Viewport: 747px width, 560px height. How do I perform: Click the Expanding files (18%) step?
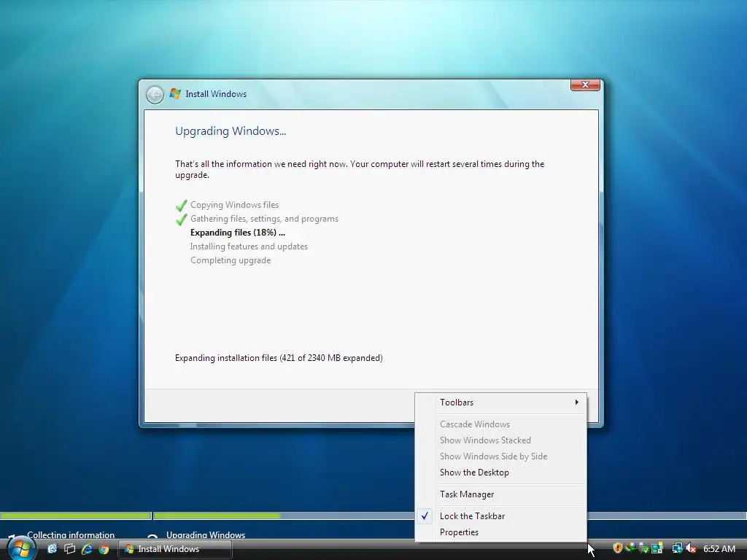[238, 233]
